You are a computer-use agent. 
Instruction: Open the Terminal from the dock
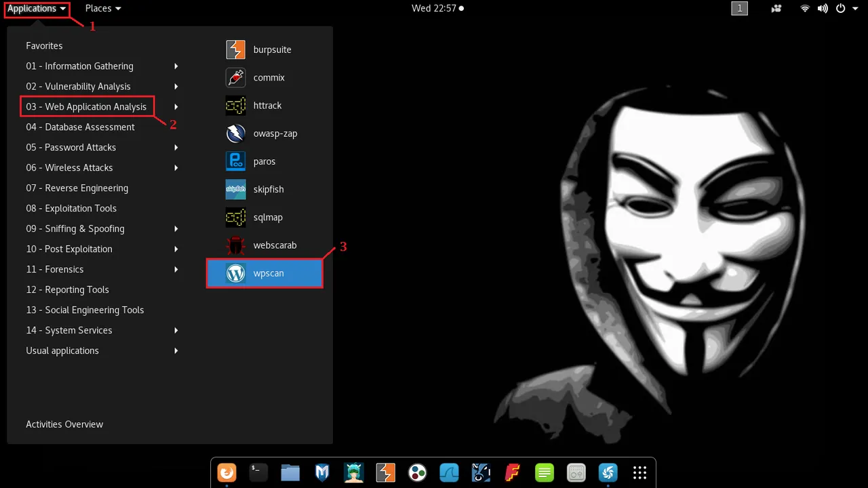pyautogui.click(x=258, y=472)
